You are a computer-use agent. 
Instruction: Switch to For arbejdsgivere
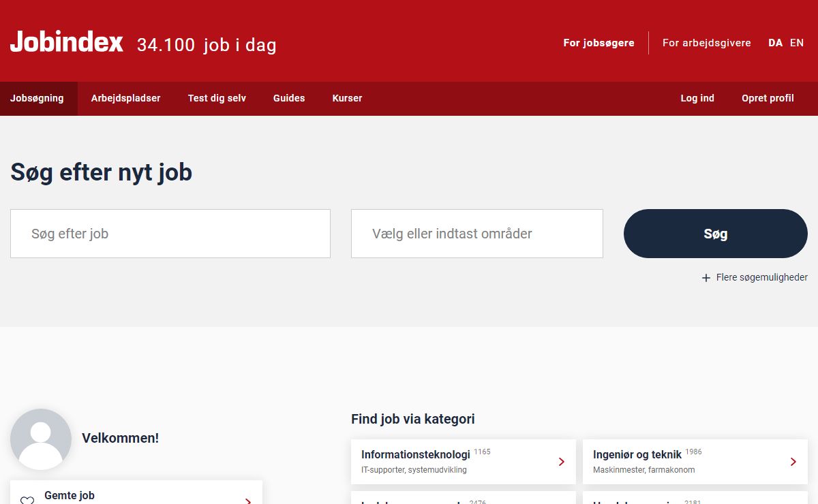pyautogui.click(x=707, y=43)
